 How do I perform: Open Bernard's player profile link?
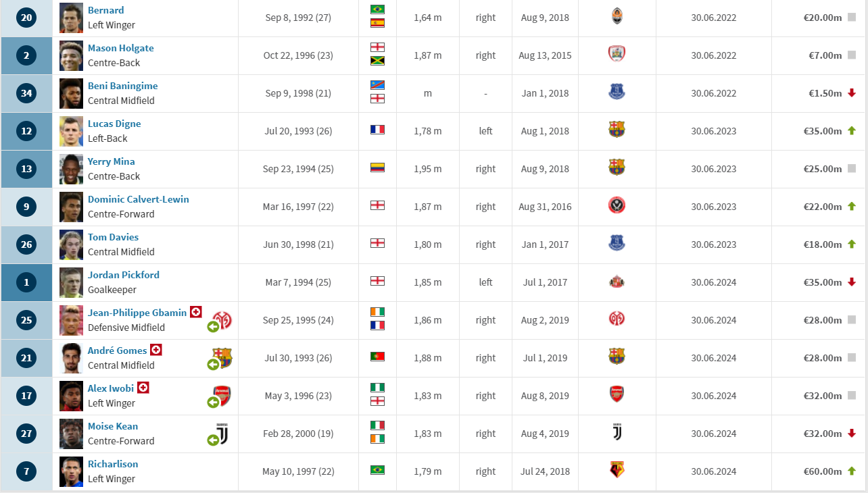coord(106,10)
